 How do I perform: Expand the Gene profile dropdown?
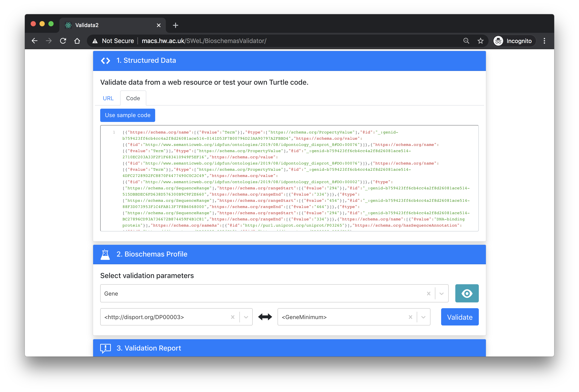pyautogui.click(x=442, y=294)
